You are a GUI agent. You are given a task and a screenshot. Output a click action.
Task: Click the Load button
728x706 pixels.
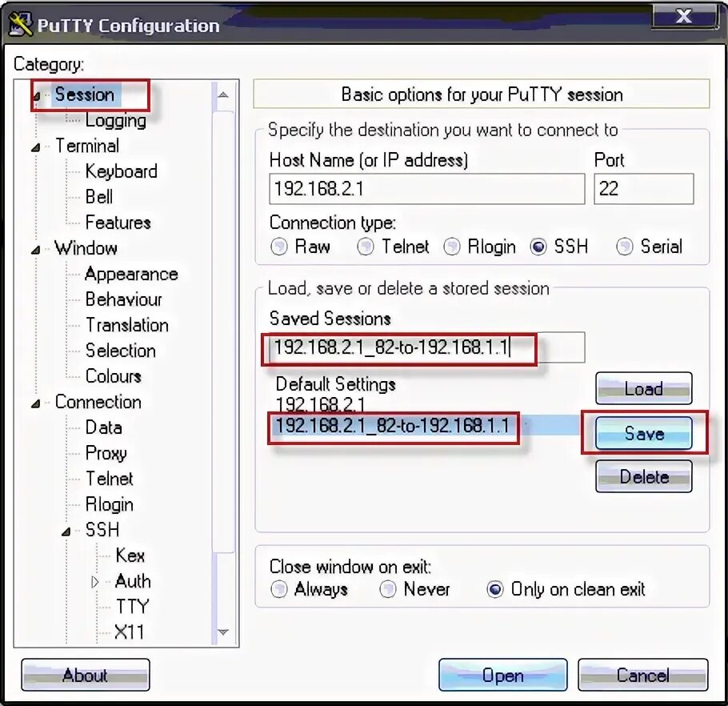coord(644,388)
